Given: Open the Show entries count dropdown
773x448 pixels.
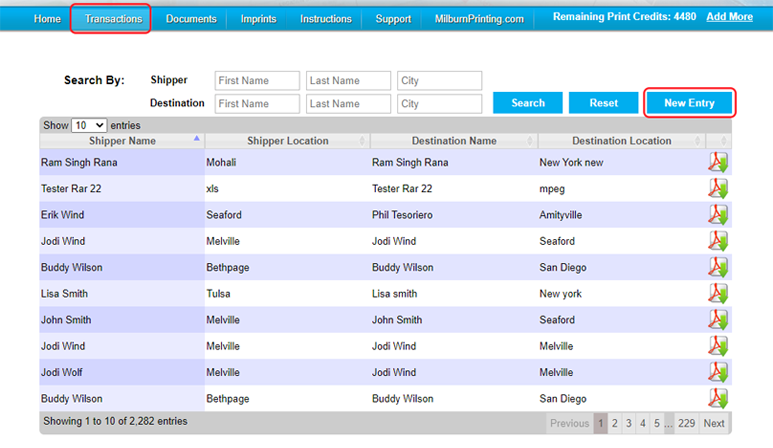Looking at the screenshot, I should tap(88, 126).
